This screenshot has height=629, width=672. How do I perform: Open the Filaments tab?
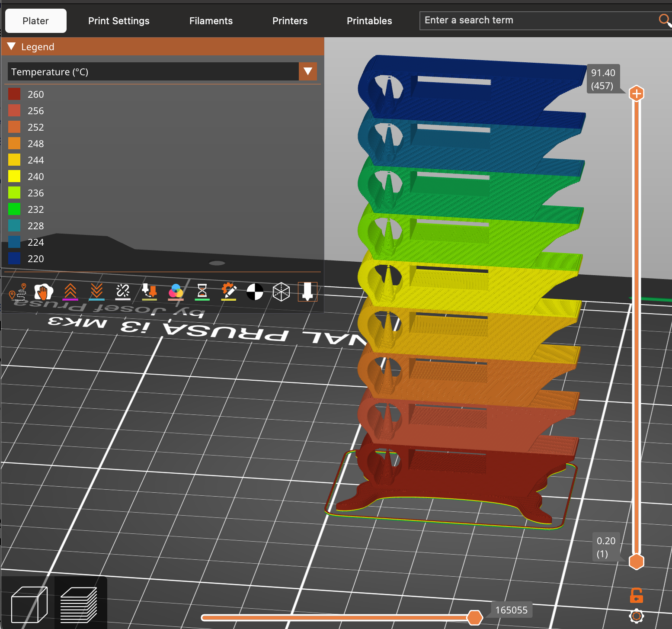click(211, 21)
